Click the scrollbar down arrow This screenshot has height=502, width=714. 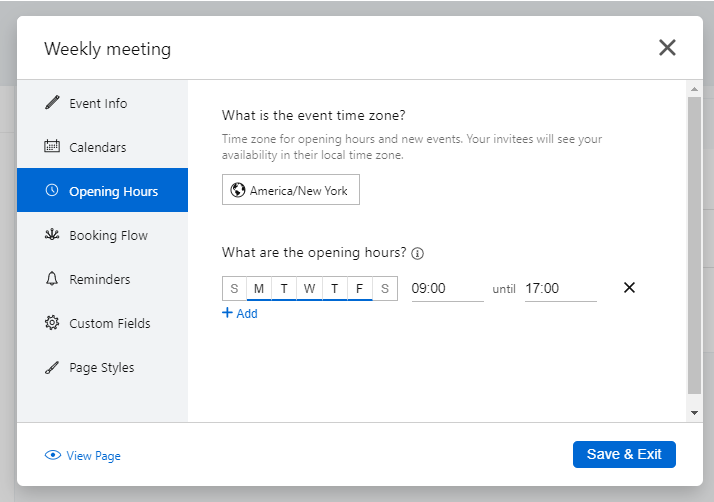pyautogui.click(x=695, y=412)
